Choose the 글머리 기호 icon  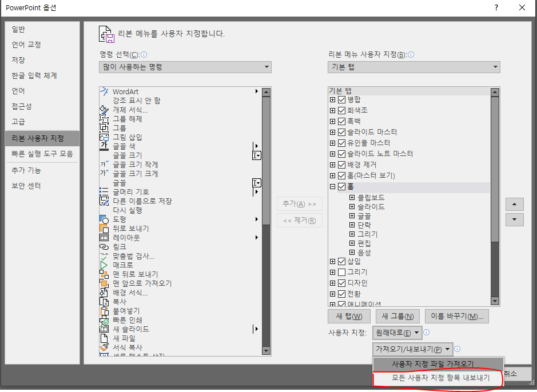(x=104, y=192)
